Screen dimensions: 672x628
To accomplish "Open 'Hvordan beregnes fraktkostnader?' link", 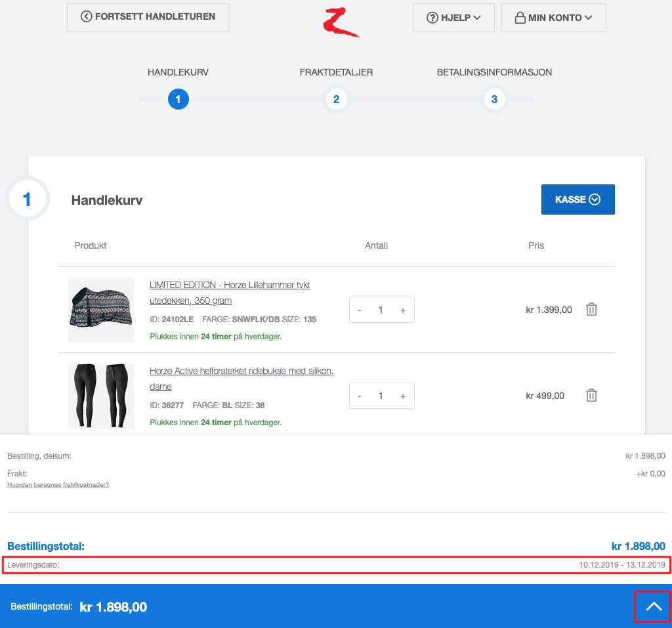I will coord(58,485).
